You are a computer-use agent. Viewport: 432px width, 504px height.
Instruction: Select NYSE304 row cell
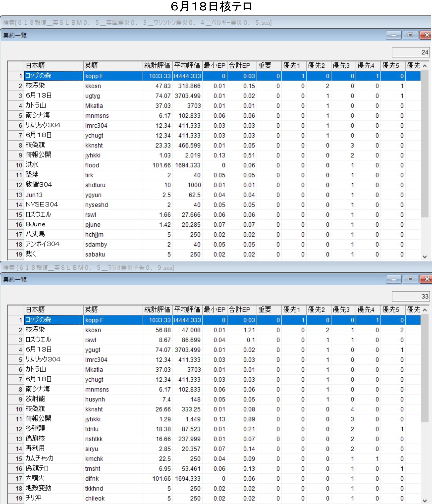click(x=54, y=205)
